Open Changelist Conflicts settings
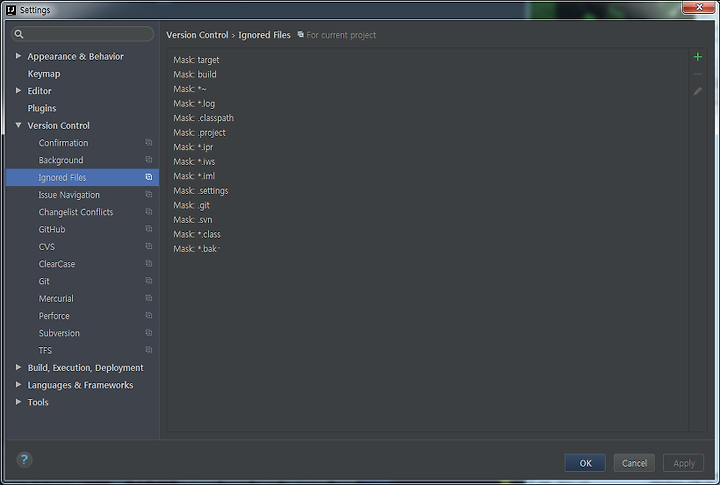720x485 pixels. [x=76, y=212]
